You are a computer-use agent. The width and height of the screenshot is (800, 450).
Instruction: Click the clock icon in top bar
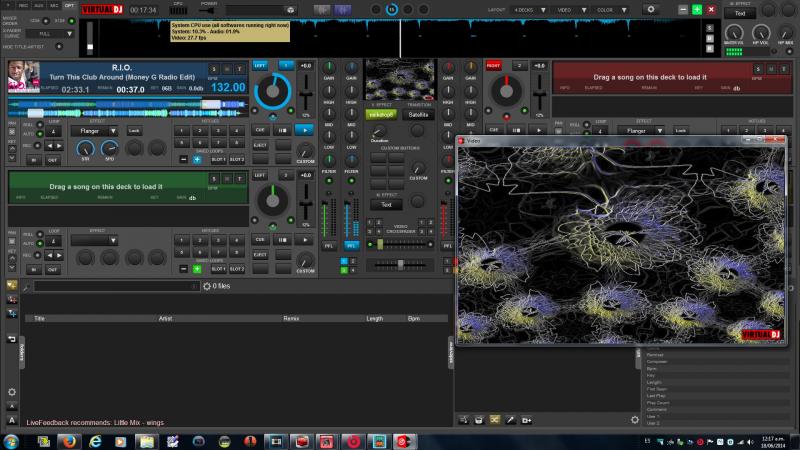392,9
